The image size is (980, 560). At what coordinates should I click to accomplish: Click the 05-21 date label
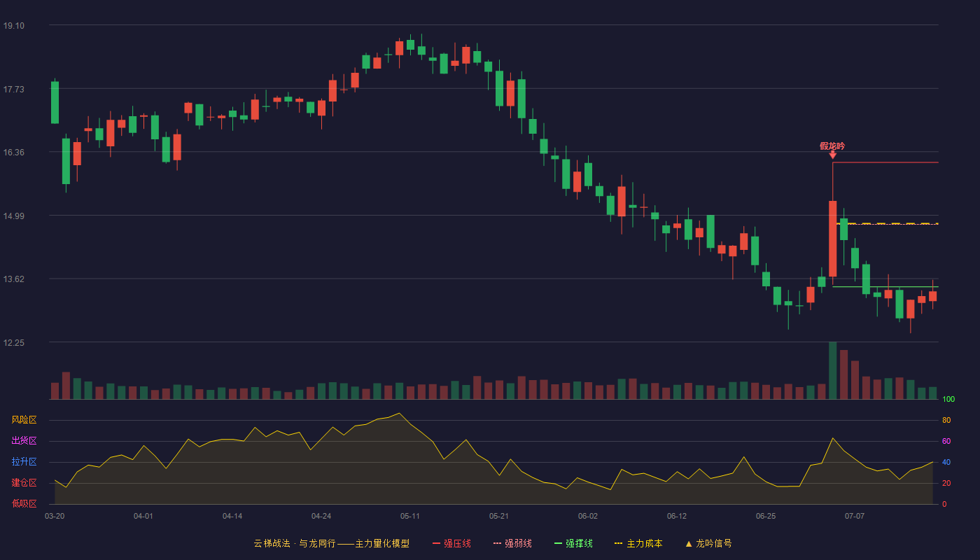[499, 516]
